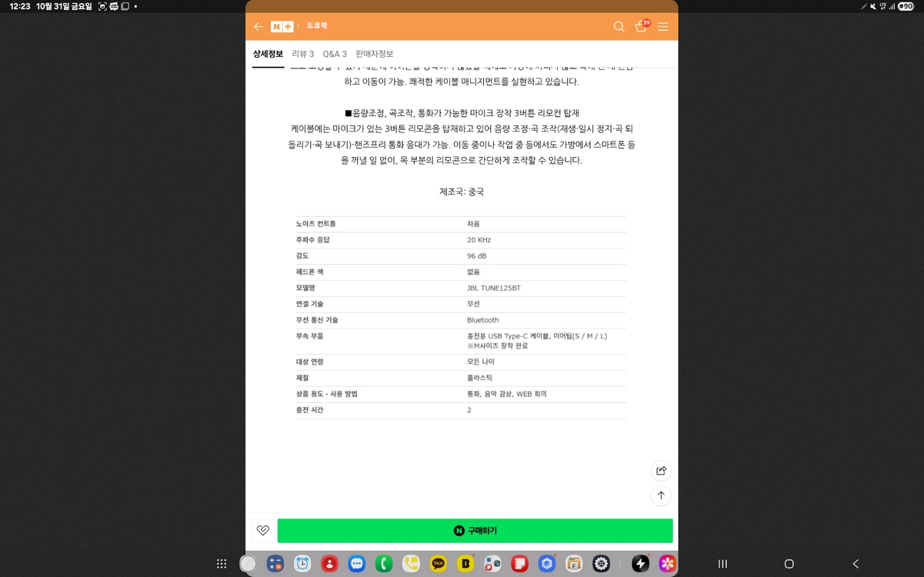Tap the green 구매하기 button
The width and height of the screenshot is (924, 577).
(475, 531)
